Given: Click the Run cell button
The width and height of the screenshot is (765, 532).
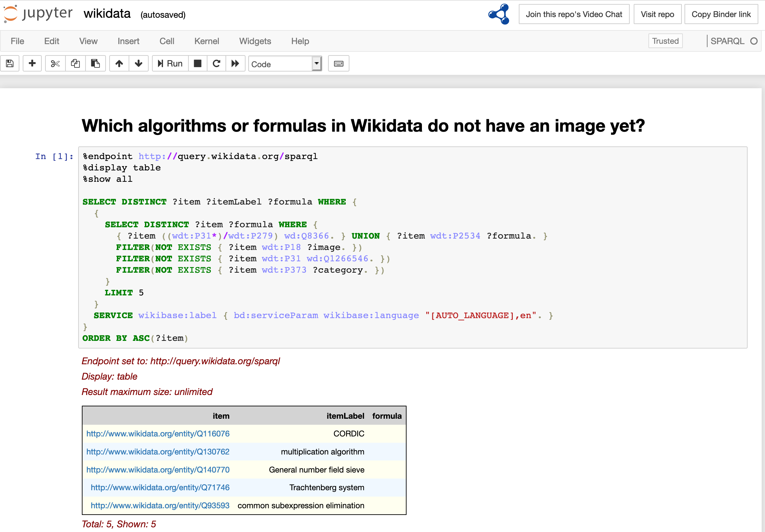Looking at the screenshot, I should pos(170,63).
